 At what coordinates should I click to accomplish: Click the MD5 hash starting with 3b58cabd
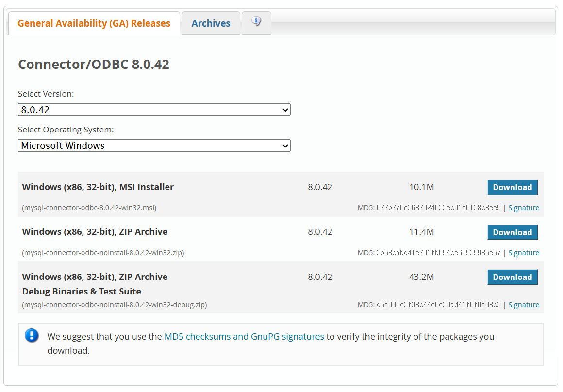point(438,253)
